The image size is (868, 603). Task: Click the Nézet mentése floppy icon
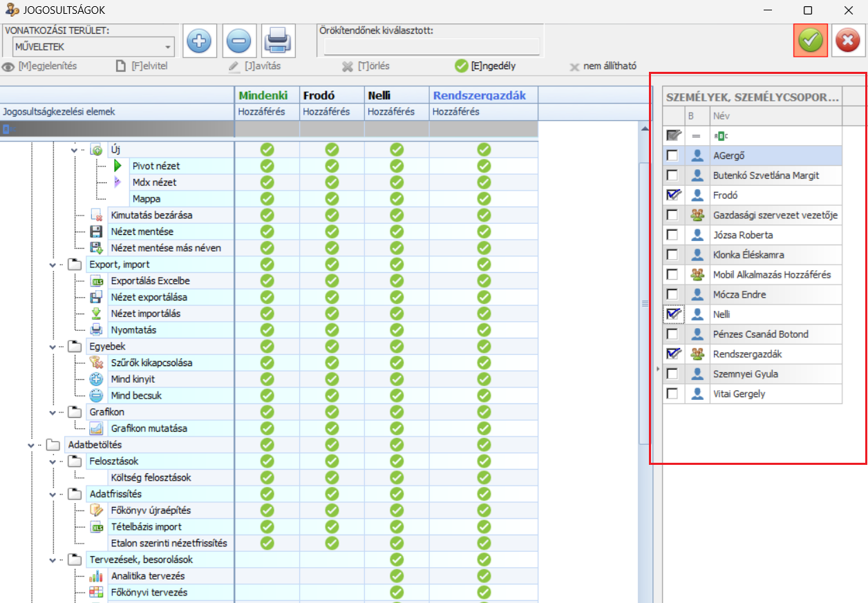pyautogui.click(x=97, y=231)
